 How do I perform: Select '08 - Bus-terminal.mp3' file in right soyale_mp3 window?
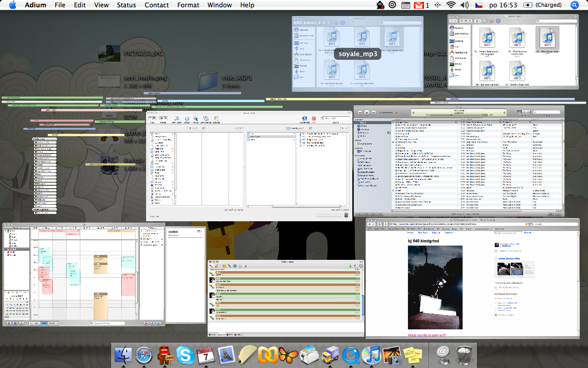click(487, 73)
